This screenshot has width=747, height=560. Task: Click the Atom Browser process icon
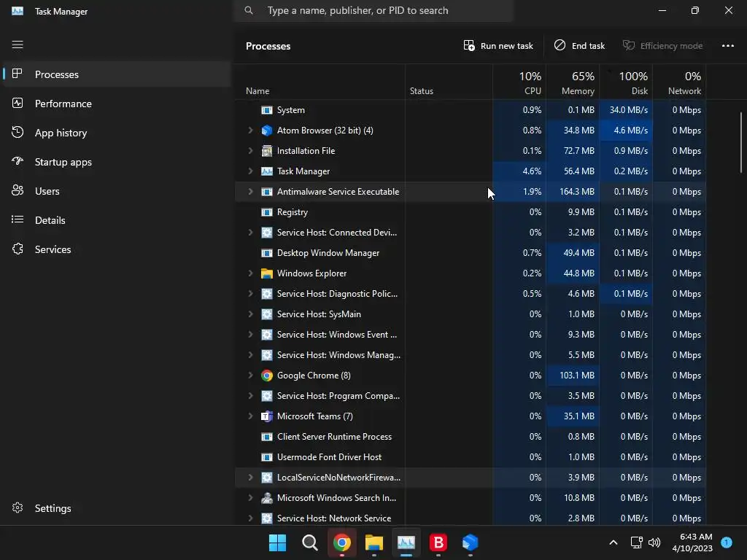267,130
